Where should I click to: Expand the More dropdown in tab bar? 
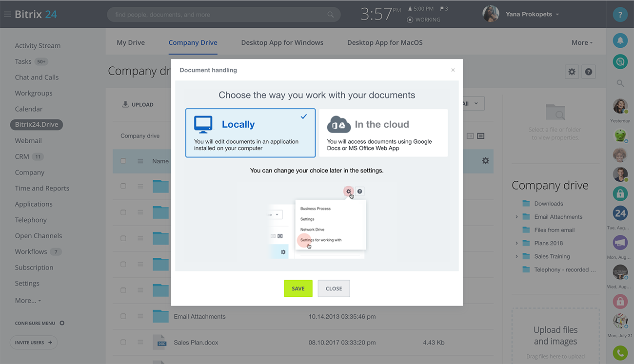point(582,42)
